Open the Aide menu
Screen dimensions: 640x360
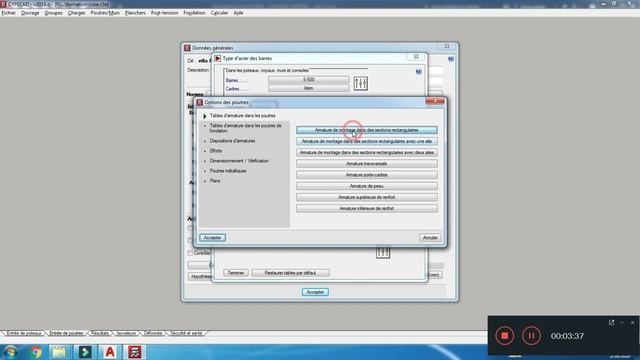click(x=238, y=13)
